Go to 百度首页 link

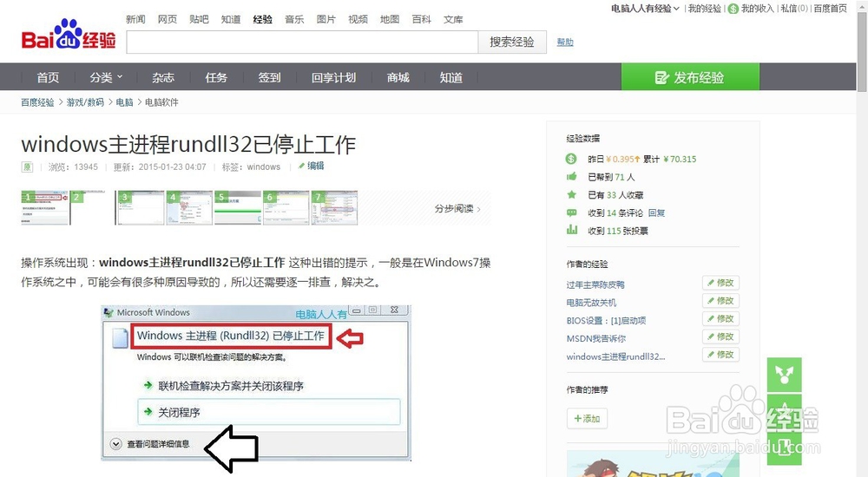831,9
